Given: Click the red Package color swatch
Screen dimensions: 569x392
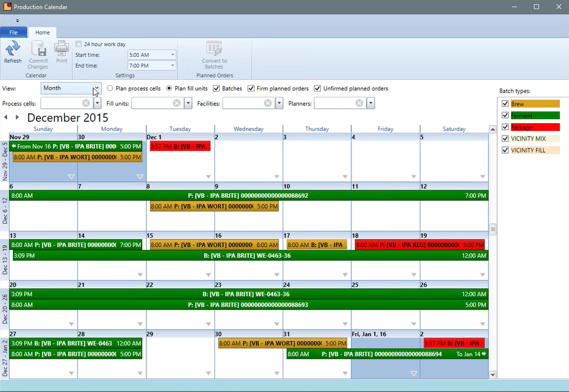Looking at the screenshot, I should click(x=535, y=127).
